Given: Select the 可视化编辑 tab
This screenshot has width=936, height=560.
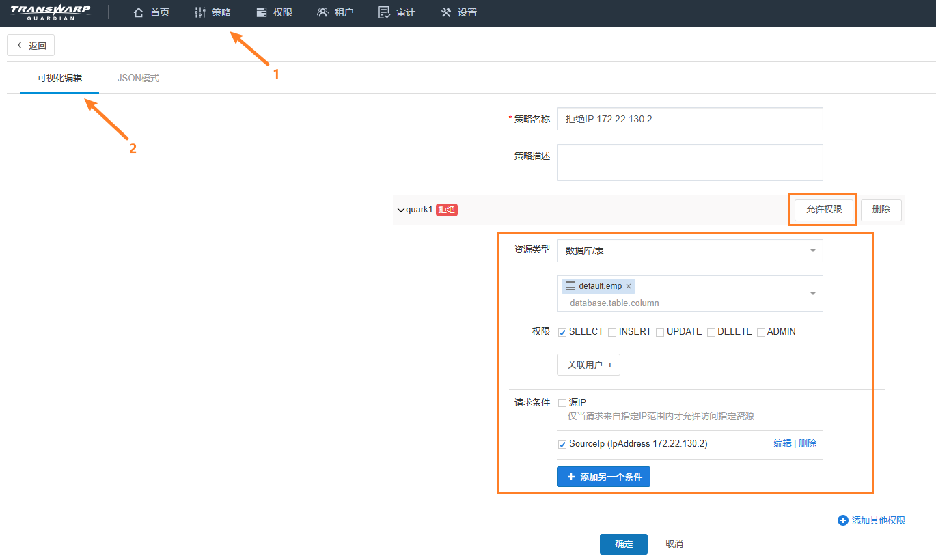Looking at the screenshot, I should point(59,78).
